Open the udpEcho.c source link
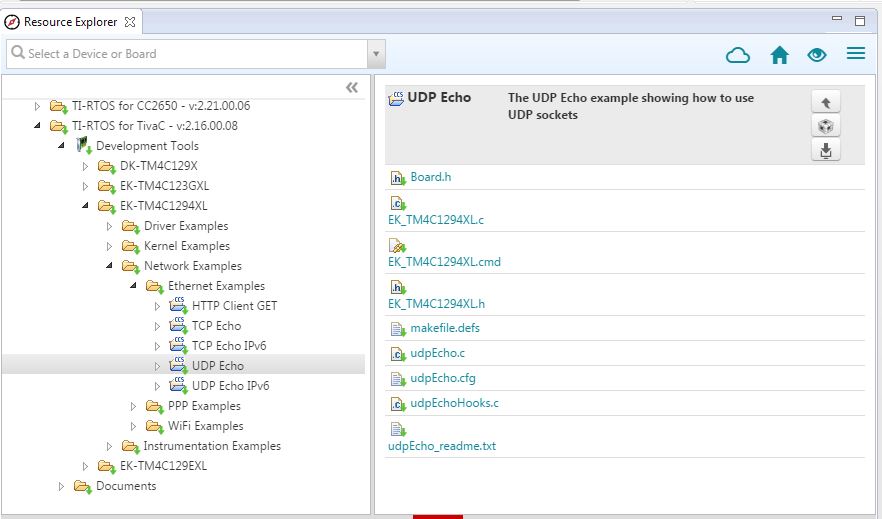This screenshot has height=519, width=882. (x=438, y=353)
